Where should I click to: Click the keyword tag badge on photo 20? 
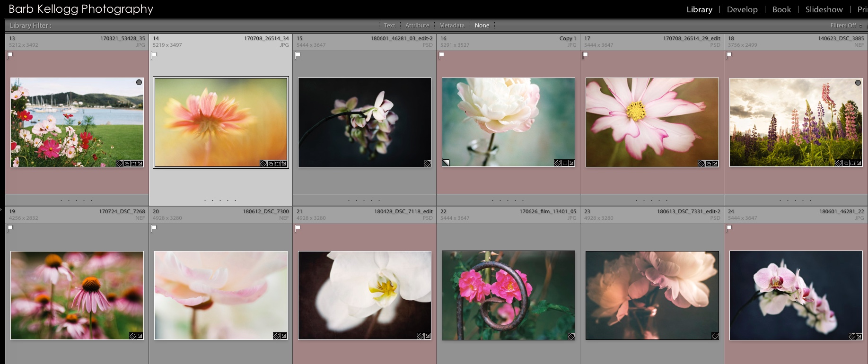click(277, 336)
